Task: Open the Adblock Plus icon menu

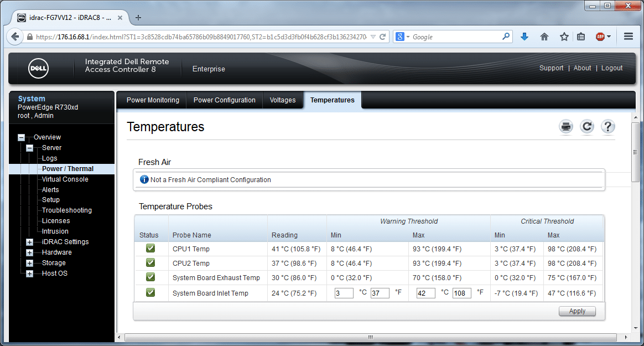Action: point(603,37)
